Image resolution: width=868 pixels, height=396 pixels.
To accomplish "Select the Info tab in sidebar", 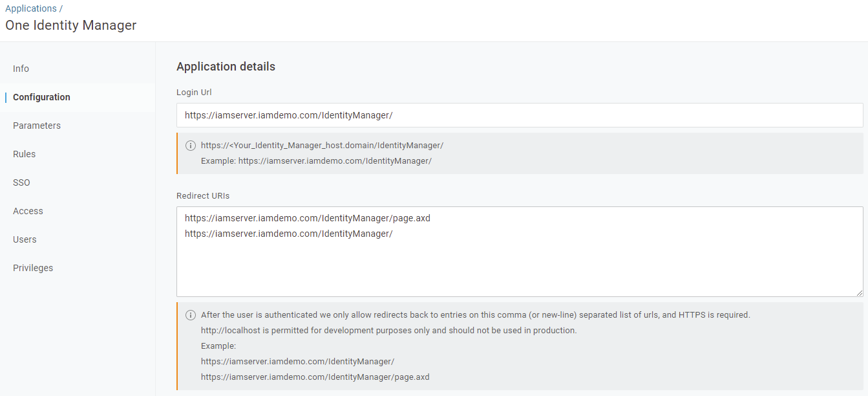I will coord(21,69).
